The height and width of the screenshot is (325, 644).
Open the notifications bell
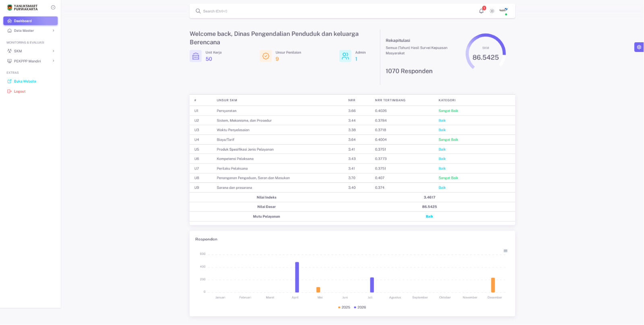481,11
